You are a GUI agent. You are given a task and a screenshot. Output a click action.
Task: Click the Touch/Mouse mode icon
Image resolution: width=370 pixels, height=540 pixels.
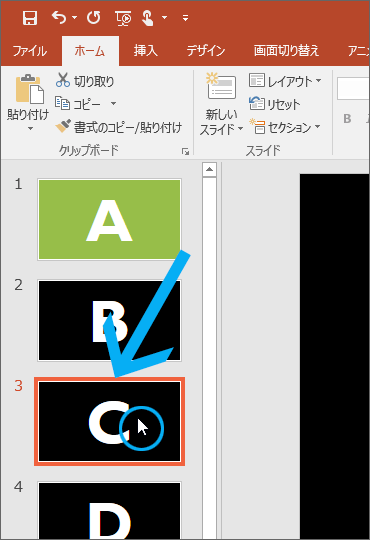pos(148,18)
